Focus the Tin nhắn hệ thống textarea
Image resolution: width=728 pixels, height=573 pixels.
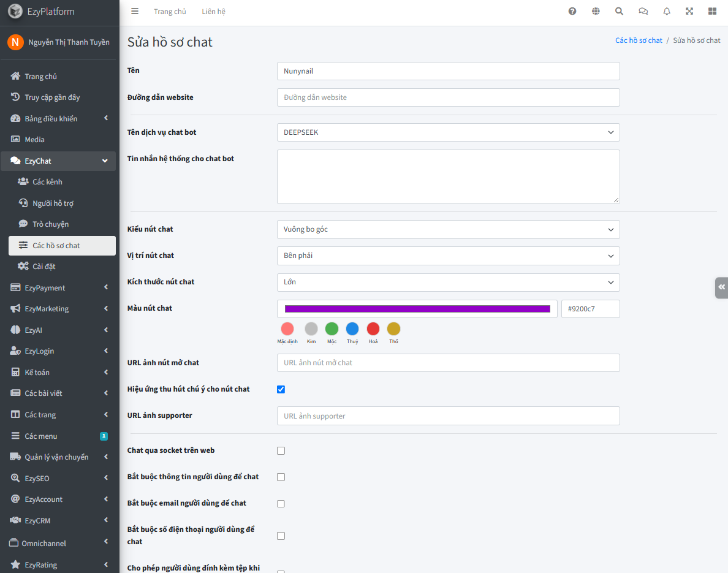click(448, 176)
